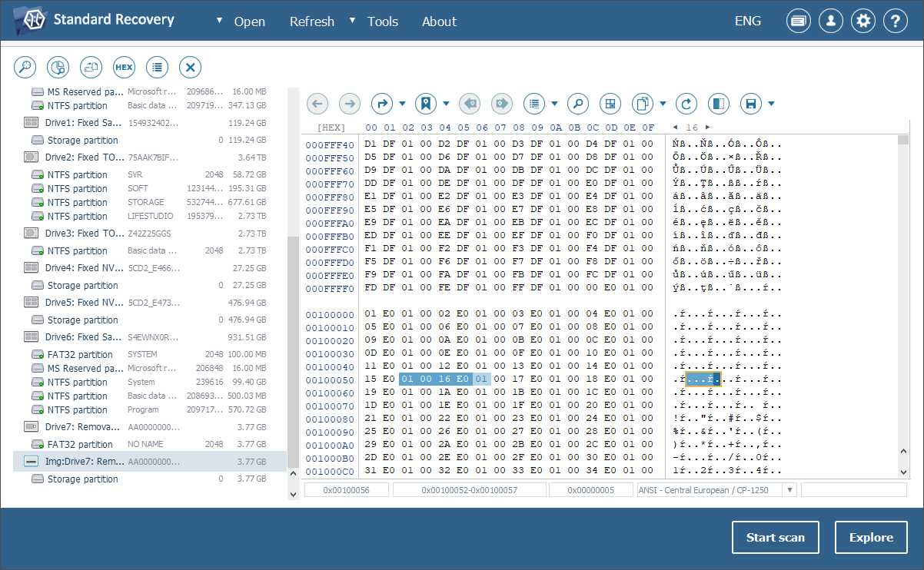Viewport: 924px width, 570px height.
Task: Click the Start scan button
Action: coord(776,537)
